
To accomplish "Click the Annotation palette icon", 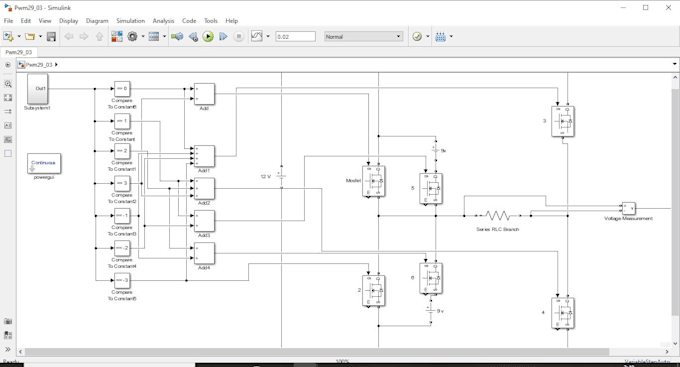I will pyautogui.click(x=8, y=125).
